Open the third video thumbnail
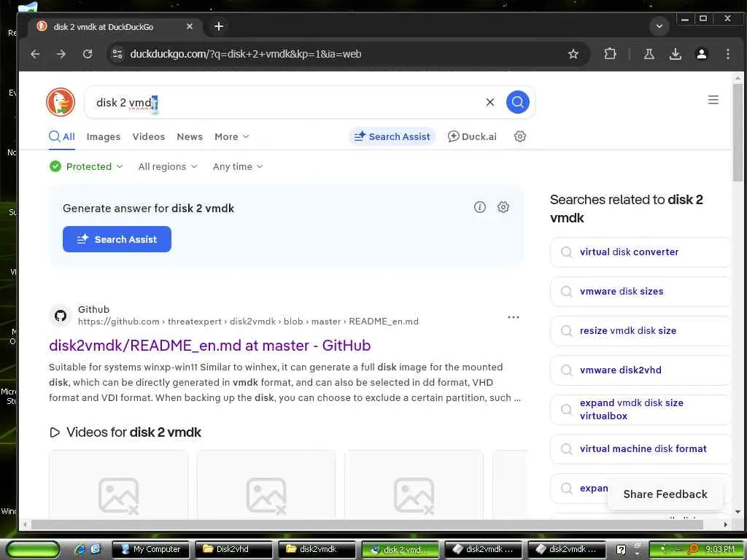This screenshot has height=560, width=747. tap(414, 485)
